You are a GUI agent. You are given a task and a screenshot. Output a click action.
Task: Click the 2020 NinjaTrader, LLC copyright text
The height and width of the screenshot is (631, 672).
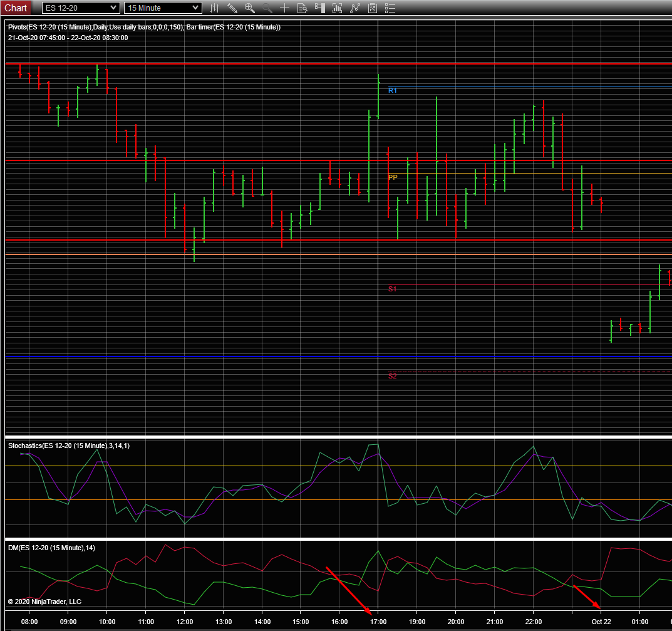(x=44, y=602)
